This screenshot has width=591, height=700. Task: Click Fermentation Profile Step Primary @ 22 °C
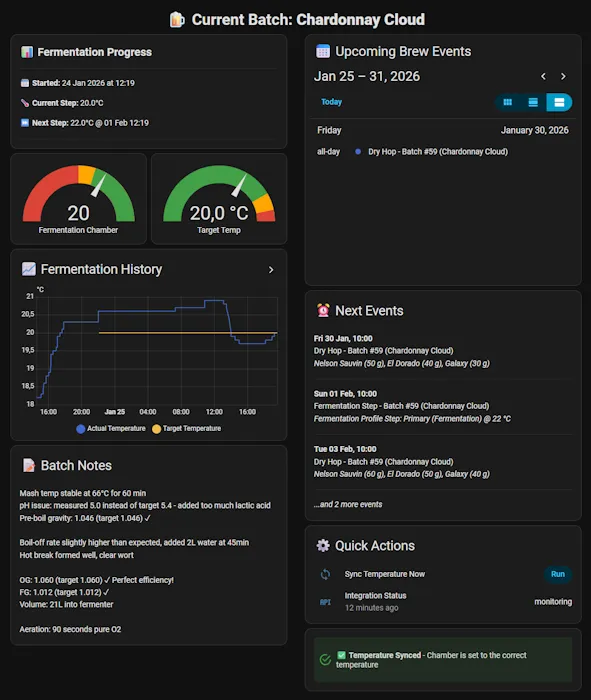coord(412,419)
